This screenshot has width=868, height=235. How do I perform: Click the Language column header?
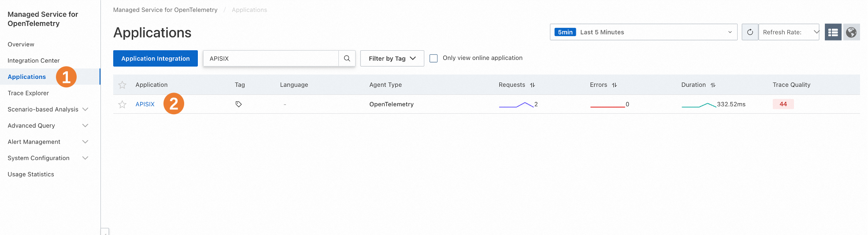click(294, 85)
